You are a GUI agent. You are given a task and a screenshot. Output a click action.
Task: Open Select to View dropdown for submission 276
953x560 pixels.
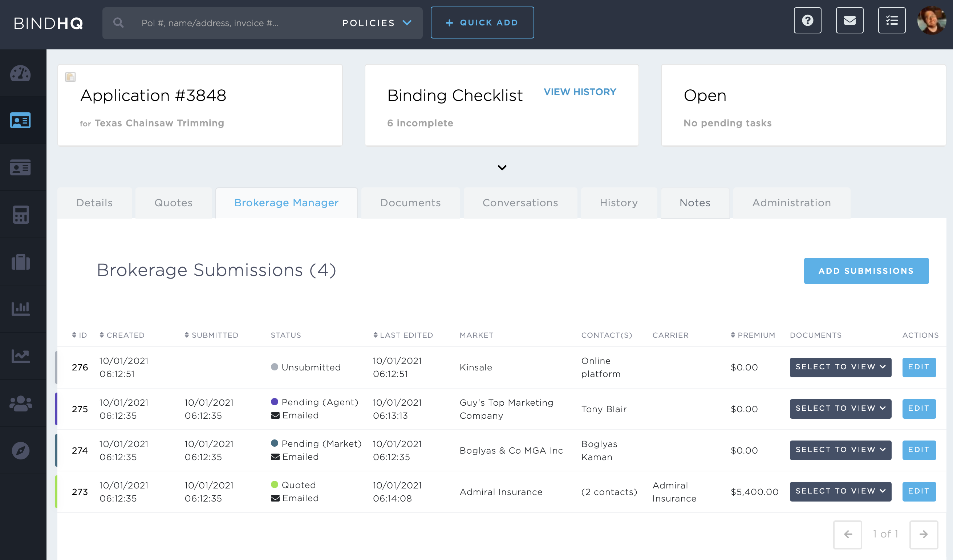coord(840,367)
